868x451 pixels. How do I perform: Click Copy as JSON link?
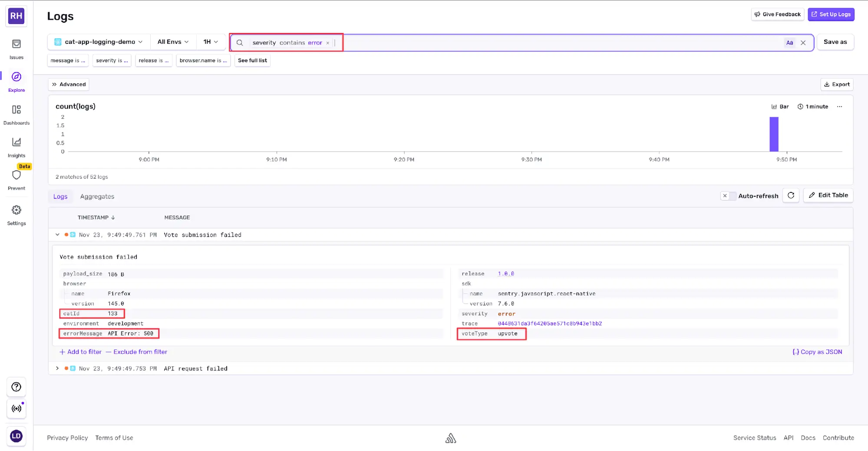click(x=817, y=352)
